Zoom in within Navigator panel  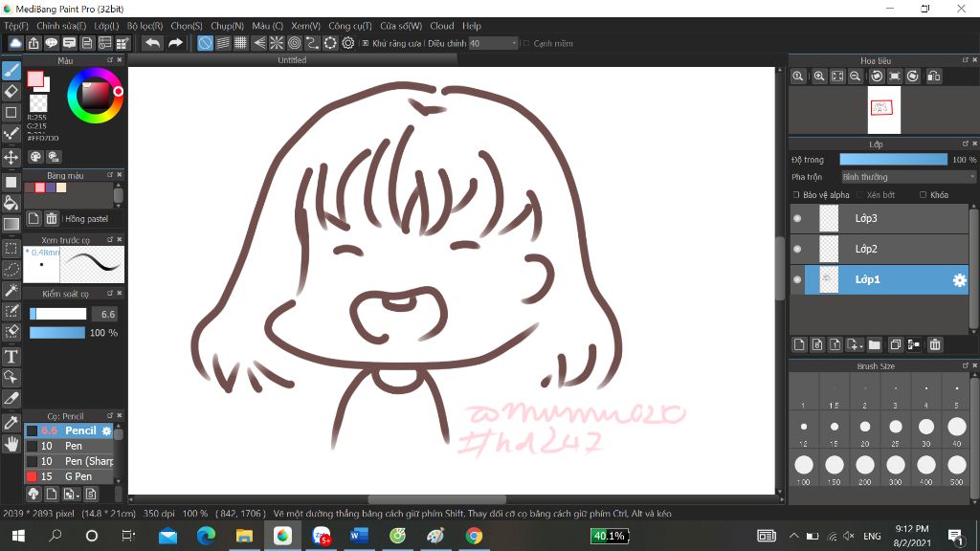(x=819, y=77)
